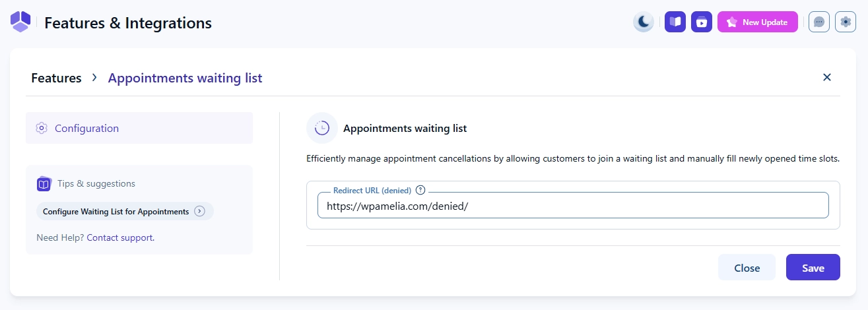868x310 pixels.
Task: Open the documentation book icon
Action: pyautogui.click(x=675, y=22)
